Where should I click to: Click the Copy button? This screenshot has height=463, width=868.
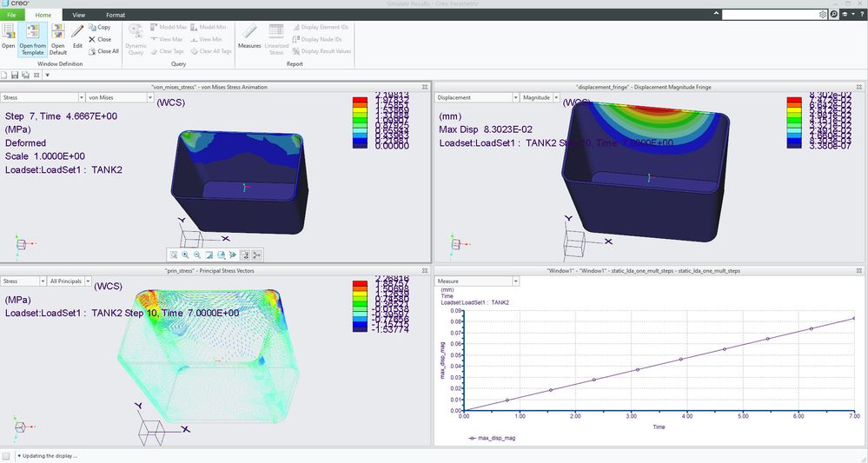tap(100, 27)
